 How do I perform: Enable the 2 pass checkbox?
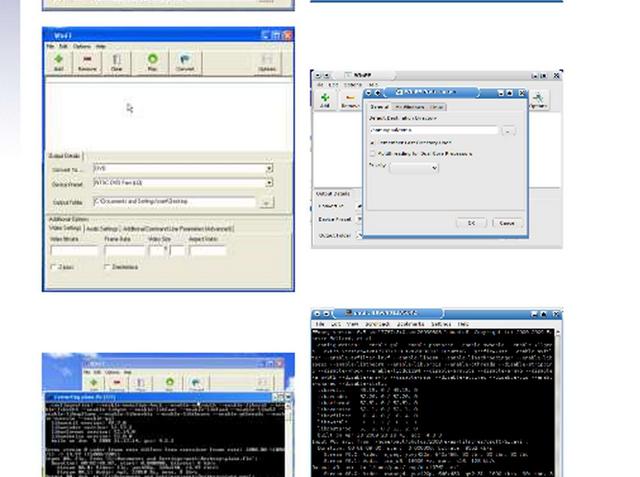click(x=53, y=267)
